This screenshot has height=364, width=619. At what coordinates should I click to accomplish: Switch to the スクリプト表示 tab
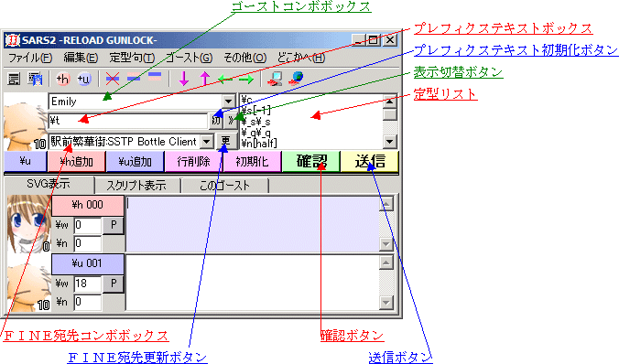pyautogui.click(x=137, y=186)
